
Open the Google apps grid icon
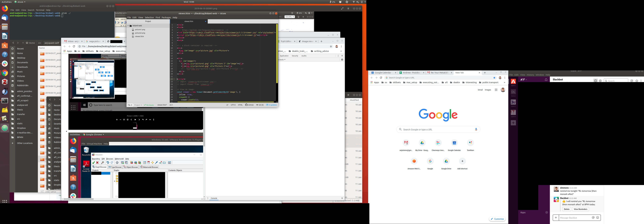pyautogui.click(x=496, y=90)
